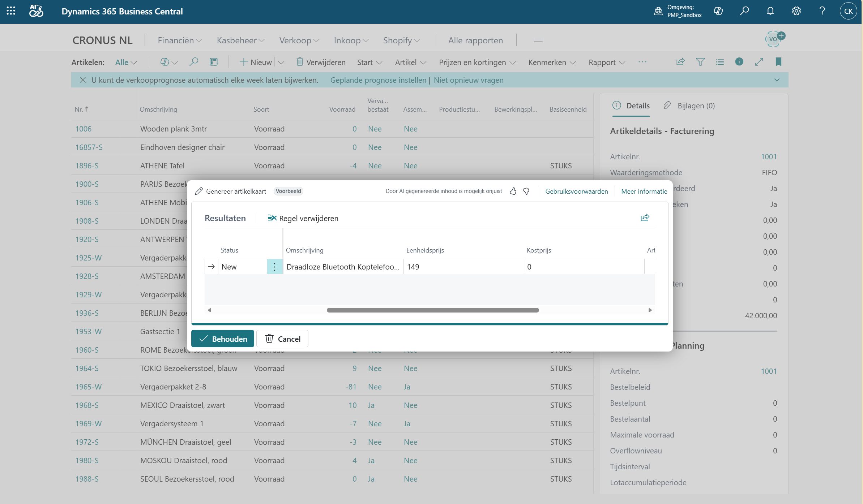This screenshot has width=863, height=504.
Task: Click share icon in Resultaten section
Action: tap(645, 218)
